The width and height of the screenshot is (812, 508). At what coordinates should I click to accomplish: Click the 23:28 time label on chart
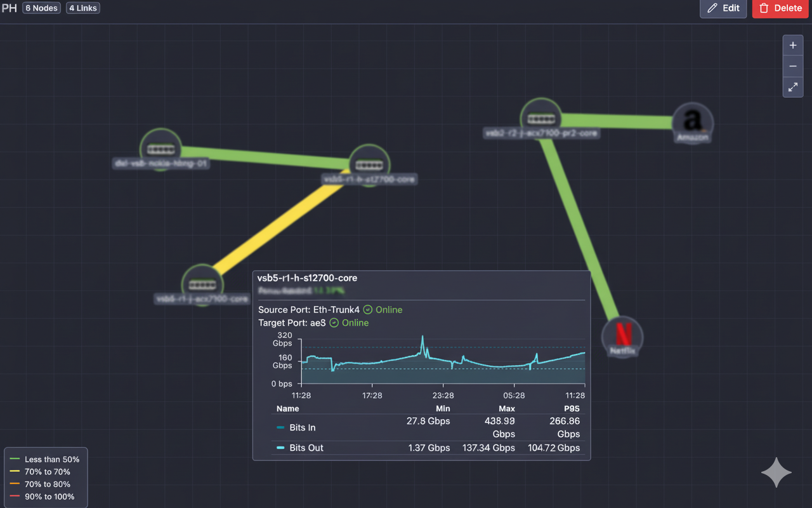point(443,395)
